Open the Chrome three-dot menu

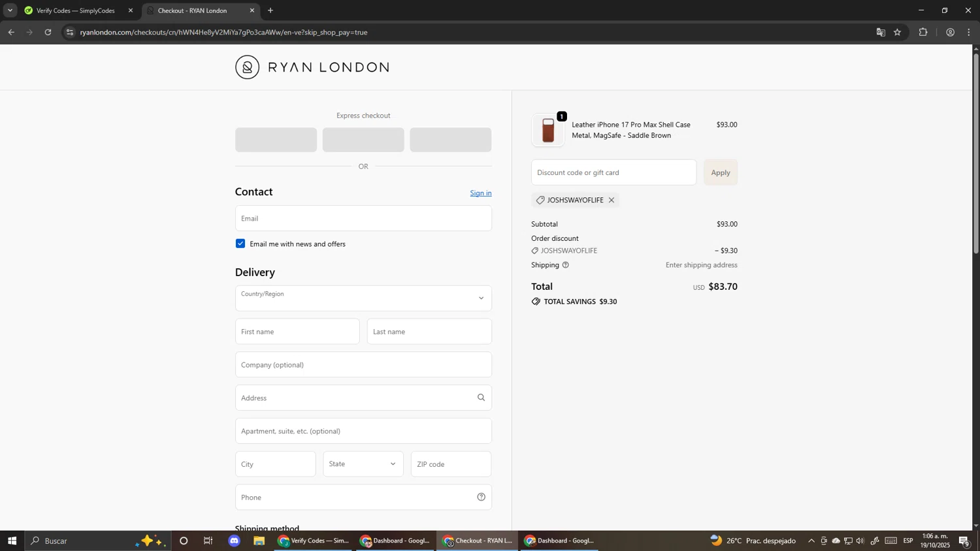[969, 32]
